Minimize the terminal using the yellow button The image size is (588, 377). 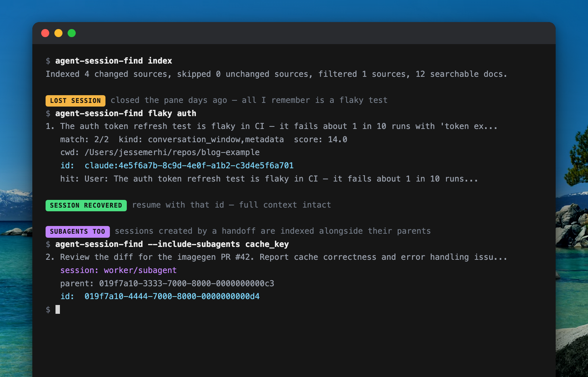pyautogui.click(x=58, y=33)
